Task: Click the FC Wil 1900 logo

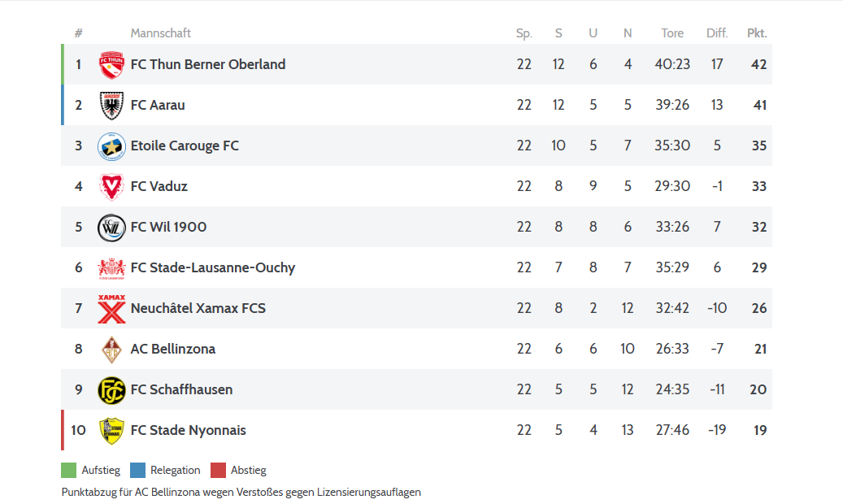Action: pyautogui.click(x=111, y=228)
